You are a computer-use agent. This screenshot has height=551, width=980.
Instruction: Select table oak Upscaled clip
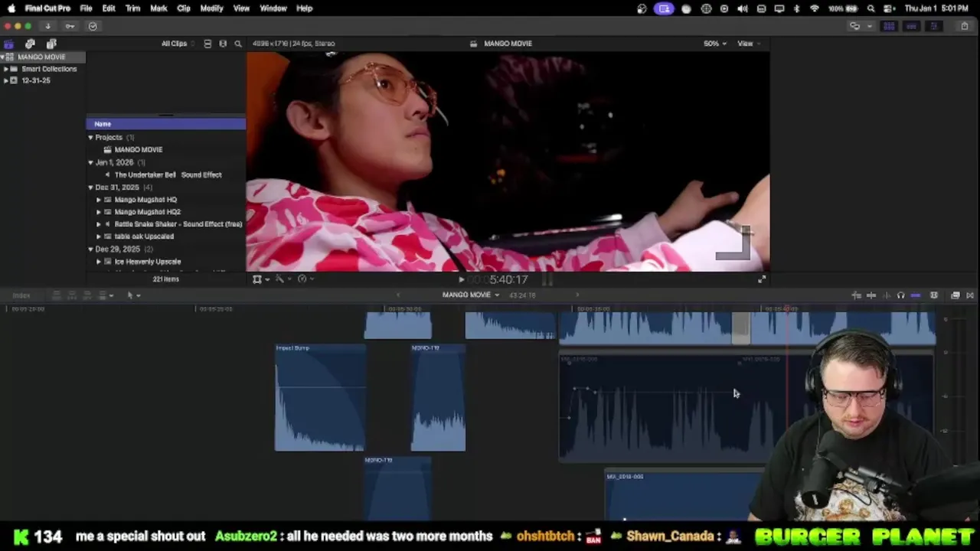pos(144,236)
